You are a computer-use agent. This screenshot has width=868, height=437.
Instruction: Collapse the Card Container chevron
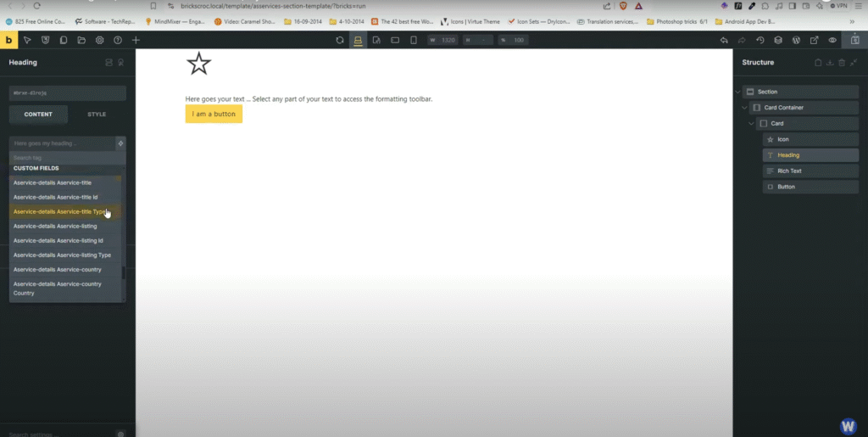(x=743, y=108)
